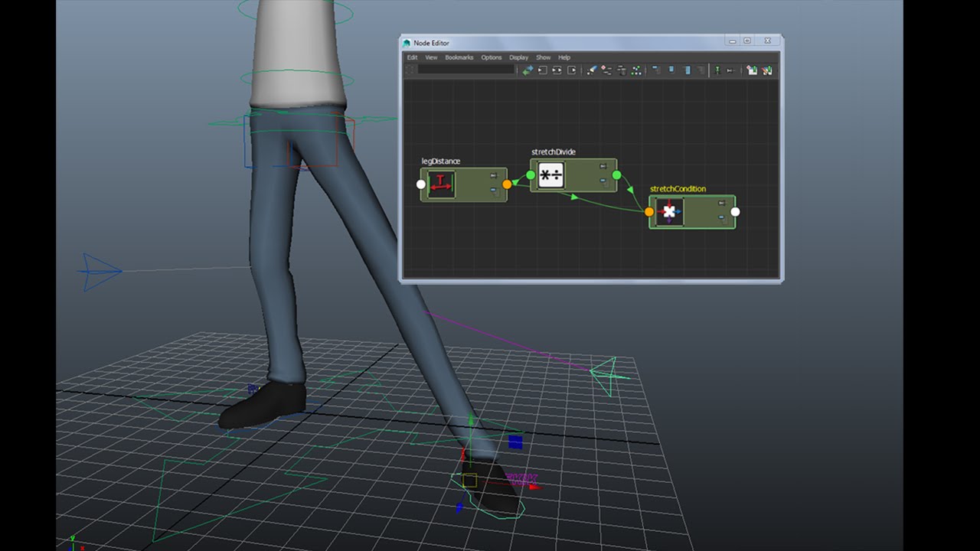980x551 pixels.
Task: Click the broom clear graph icon
Action: 591,70
